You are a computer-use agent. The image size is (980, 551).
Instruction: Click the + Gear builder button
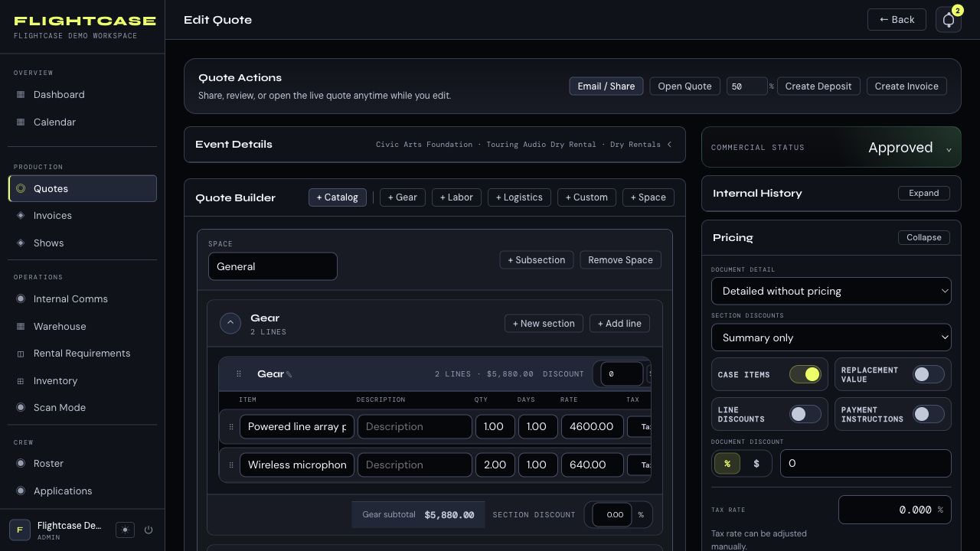[403, 197]
